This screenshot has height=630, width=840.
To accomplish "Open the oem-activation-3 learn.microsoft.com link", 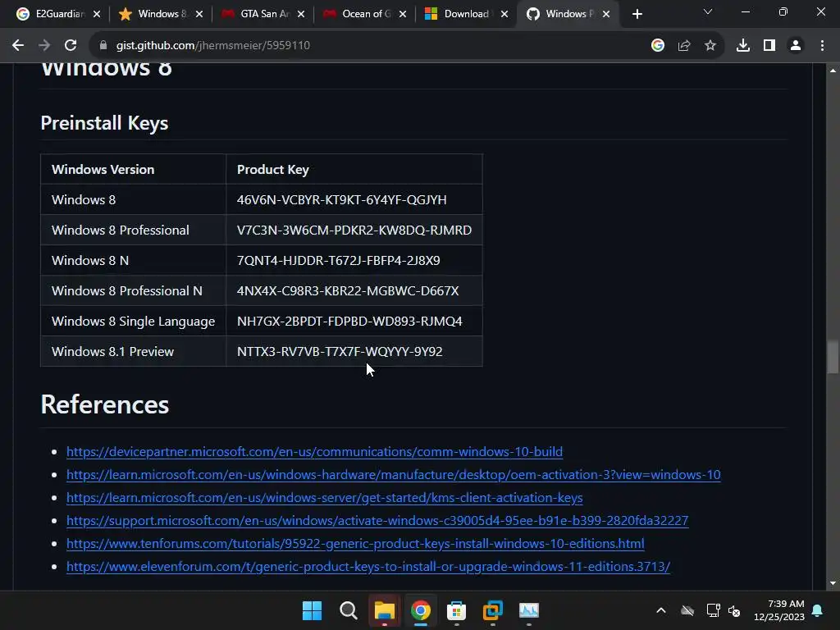I will click(x=393, y=475).
